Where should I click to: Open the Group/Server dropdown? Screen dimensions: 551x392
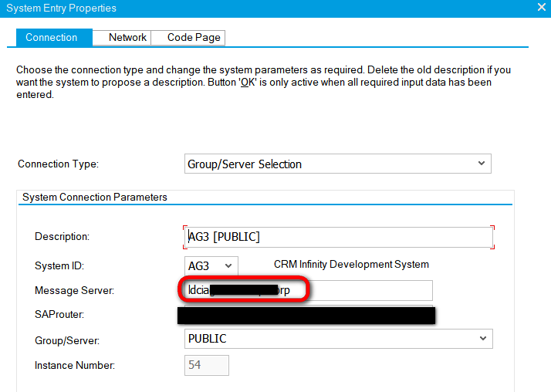click(x=339, y=339)
